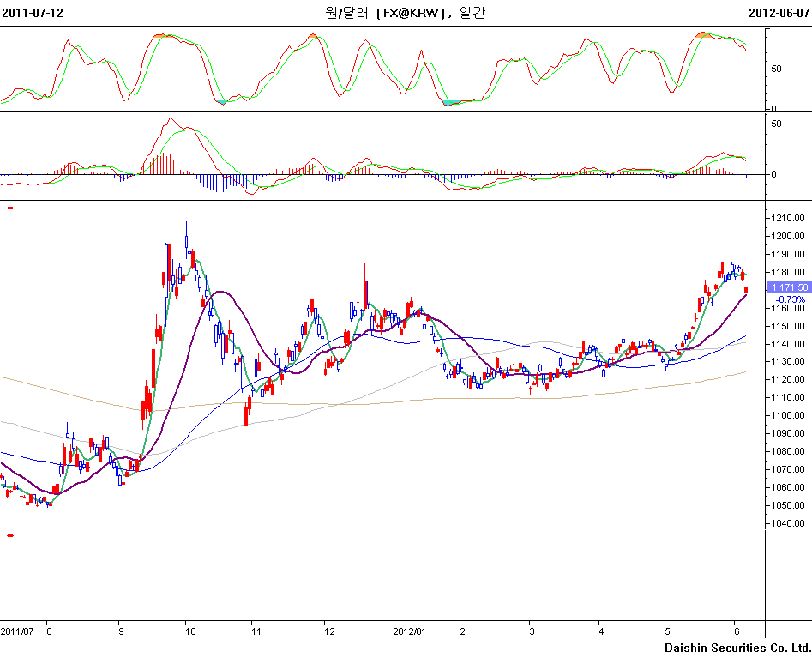Click the 50 label on the top oscillator axis

[776, 69]
